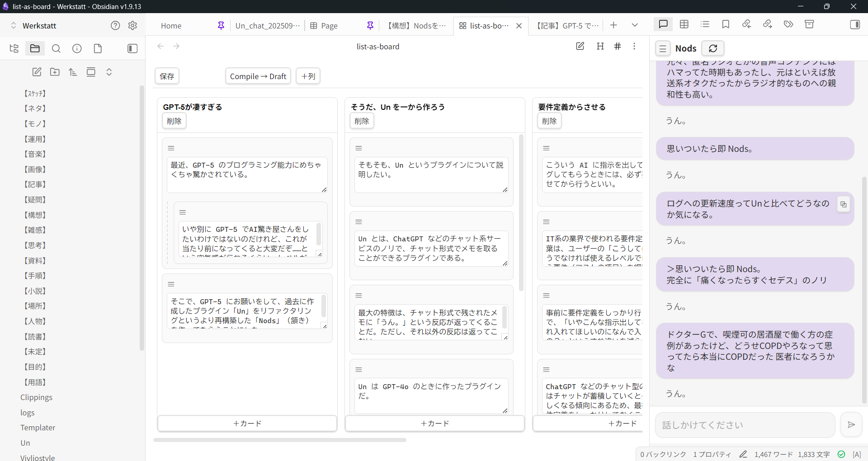
Task: Go forward in note navigation history
Action: pyautogui.click(x=176, y=46)
